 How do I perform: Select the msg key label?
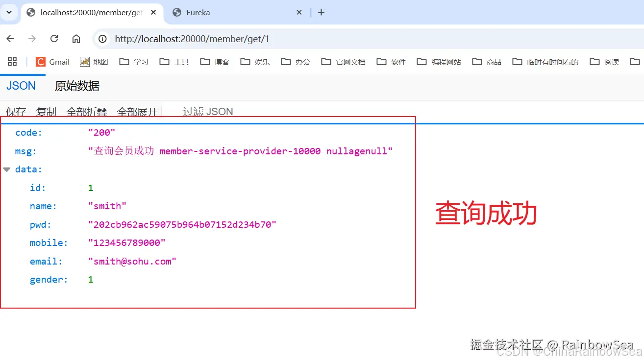click(x=26, y=151)
